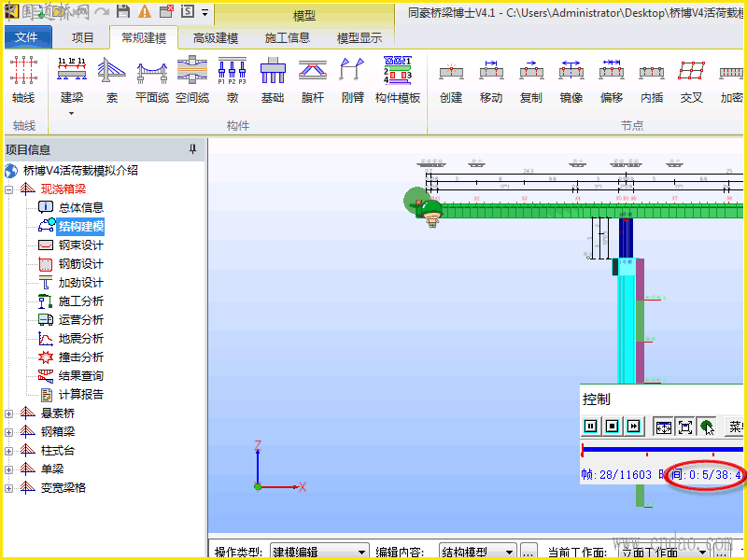Switch to the 高级建模 ribbon tab

coord(216,37)
